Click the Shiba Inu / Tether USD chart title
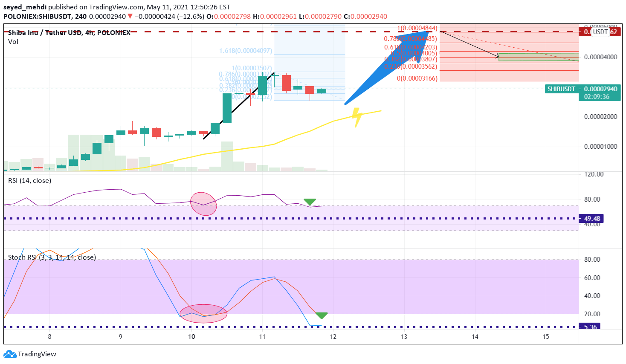The width and height of the screenshot is (626, 364). tap(69, 32)
